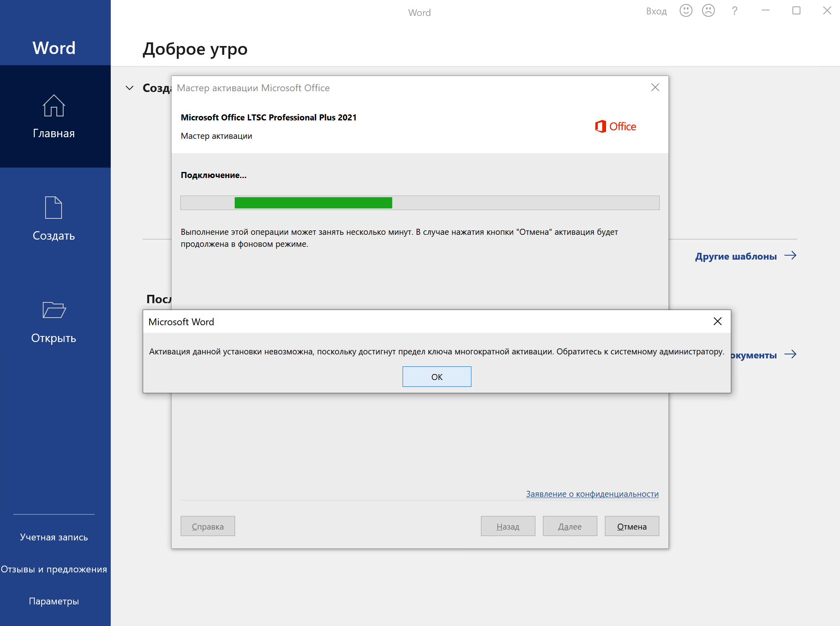Confirm the error with OK button
840x626 pixels.
coord(437,377)
